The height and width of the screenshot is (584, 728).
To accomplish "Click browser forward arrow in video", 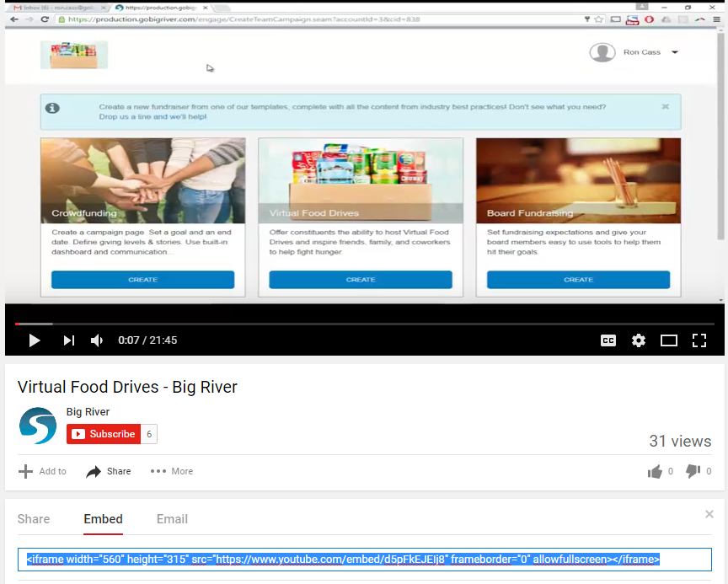I will (x=29, y=19).
